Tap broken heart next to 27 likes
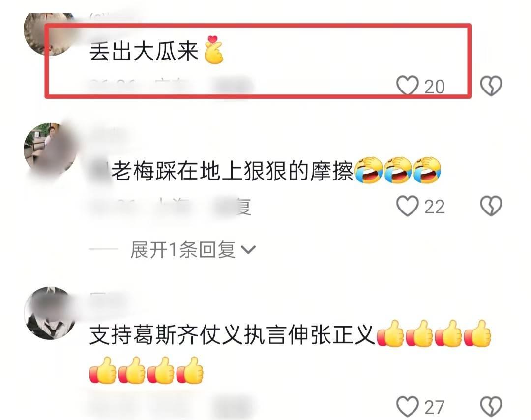The image size is (531, 420). click(x=491, y=406)
